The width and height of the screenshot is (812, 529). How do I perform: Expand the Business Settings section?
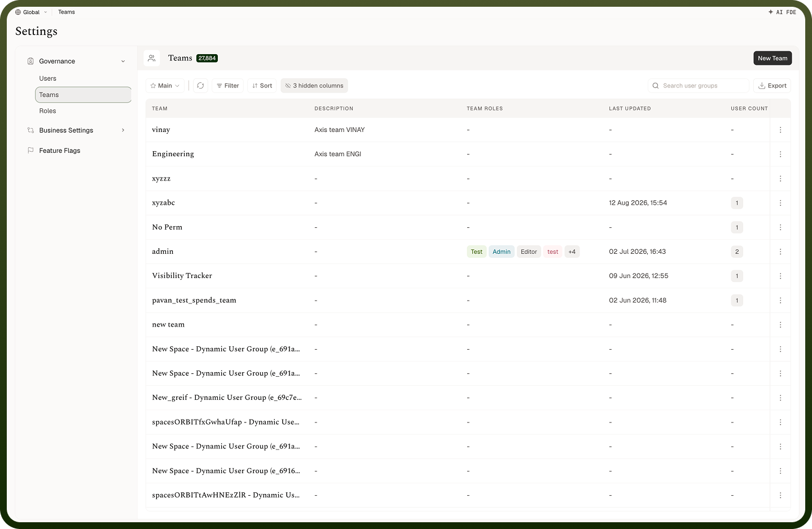(123, 130)
